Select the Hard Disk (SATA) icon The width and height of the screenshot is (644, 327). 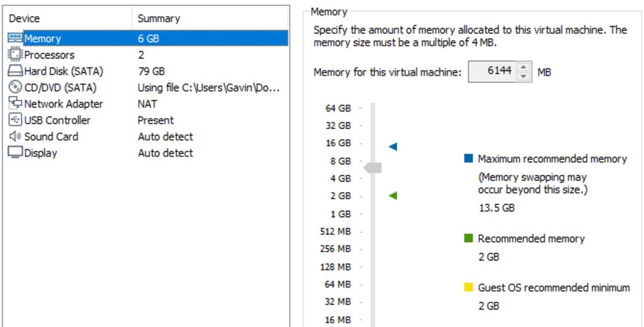[16, 71]
